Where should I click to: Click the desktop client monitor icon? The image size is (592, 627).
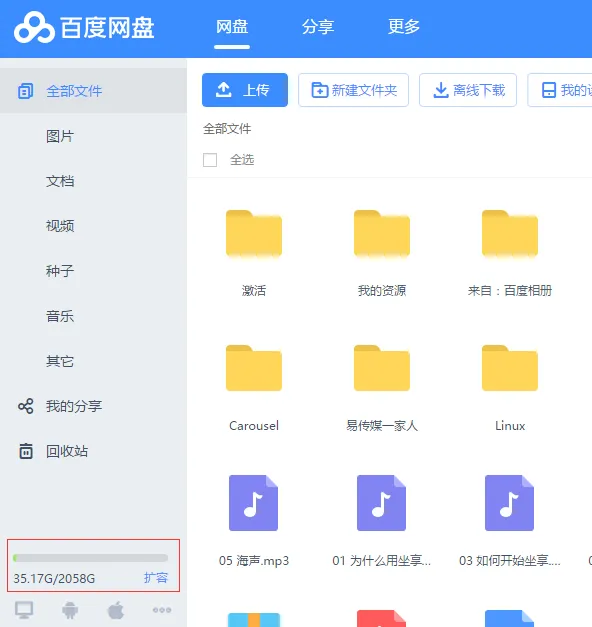coord(24,610)
